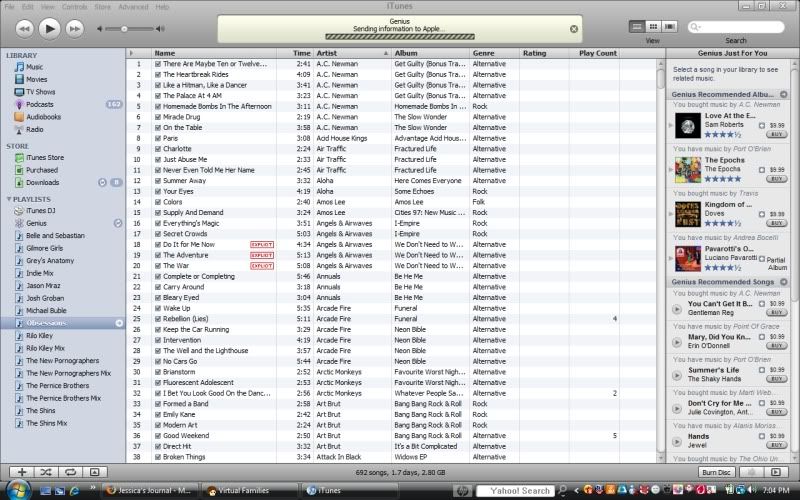Viewport: 800px width, 500px height.
Task: Skip back to previous track
Action: (x=24, y=29)
